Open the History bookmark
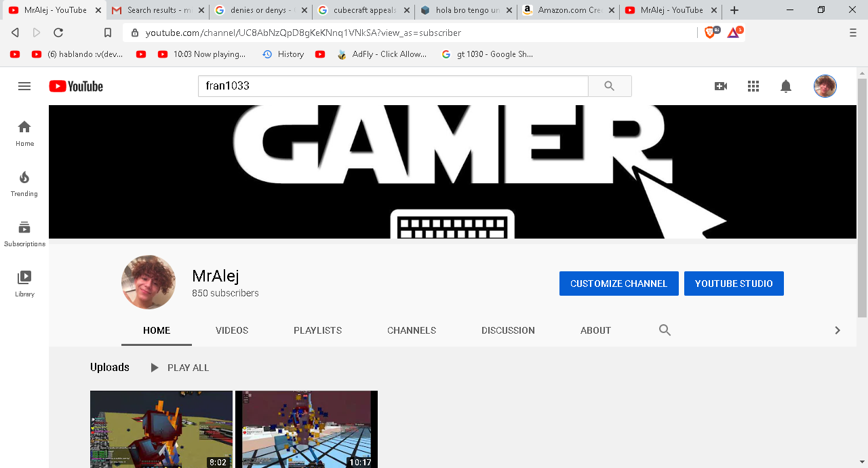868x468 pixels. pos(283,54)
